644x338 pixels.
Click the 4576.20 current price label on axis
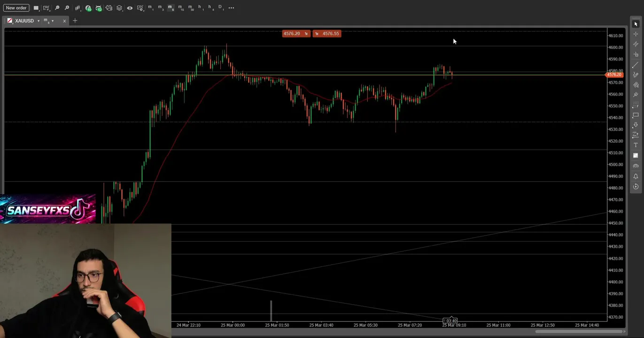point(614,75)
